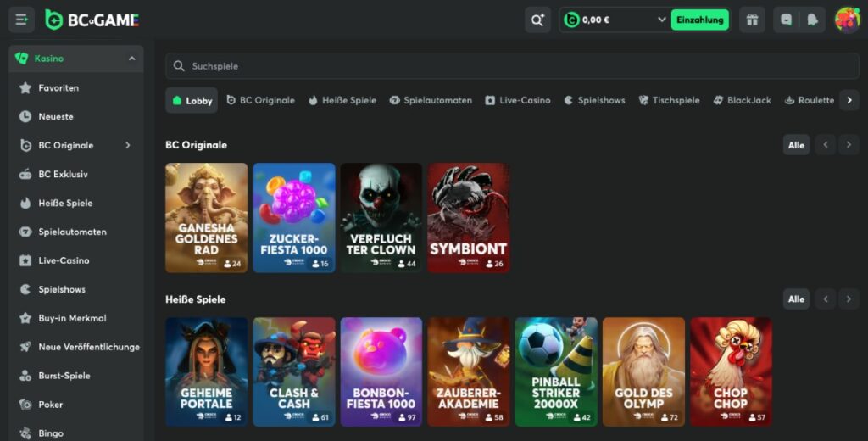
Task: Open the chat bubble icon
Action: click(x=786, y=20)
